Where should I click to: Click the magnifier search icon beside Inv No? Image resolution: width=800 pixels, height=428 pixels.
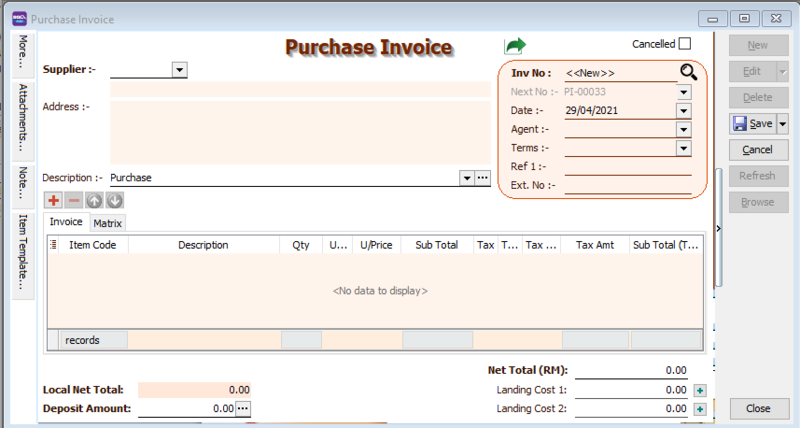688,72
